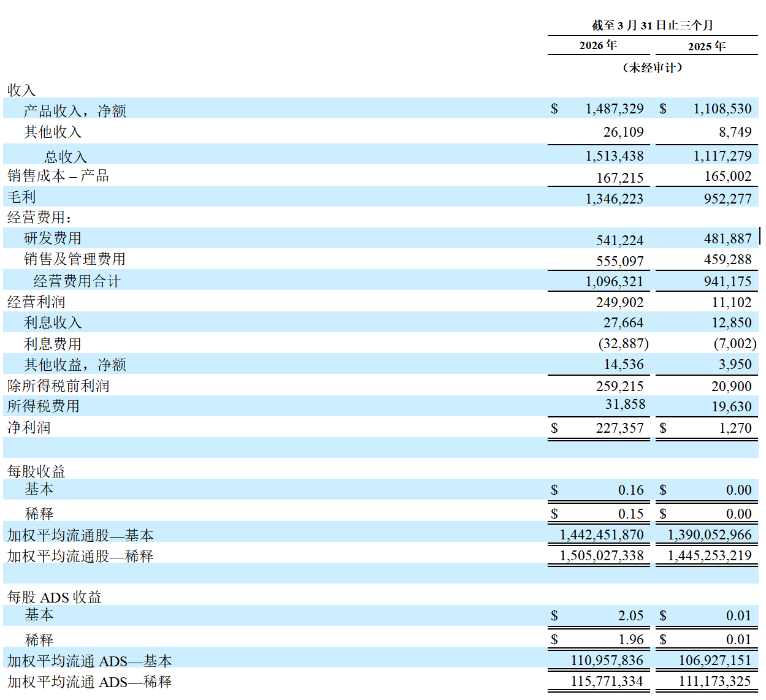The width and height of the screenshot is (766, 700).
Task: Click the (未经审计) note
Action: (653, 67)
